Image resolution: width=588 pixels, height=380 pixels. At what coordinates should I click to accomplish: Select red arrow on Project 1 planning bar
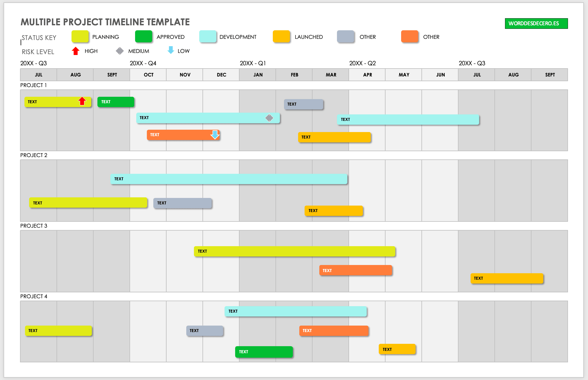(x=82, y=101)
